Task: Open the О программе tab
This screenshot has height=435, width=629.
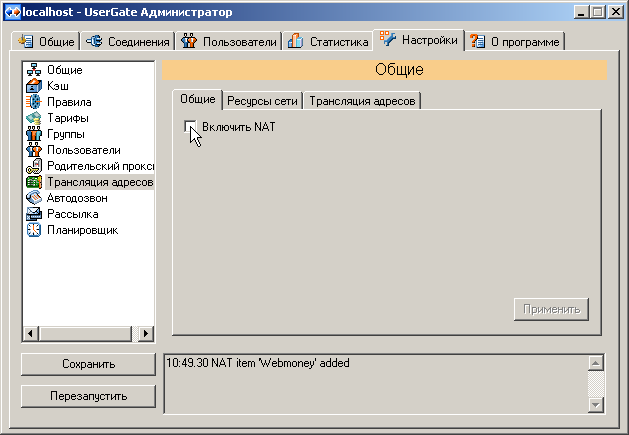Action: pos(517,41)
